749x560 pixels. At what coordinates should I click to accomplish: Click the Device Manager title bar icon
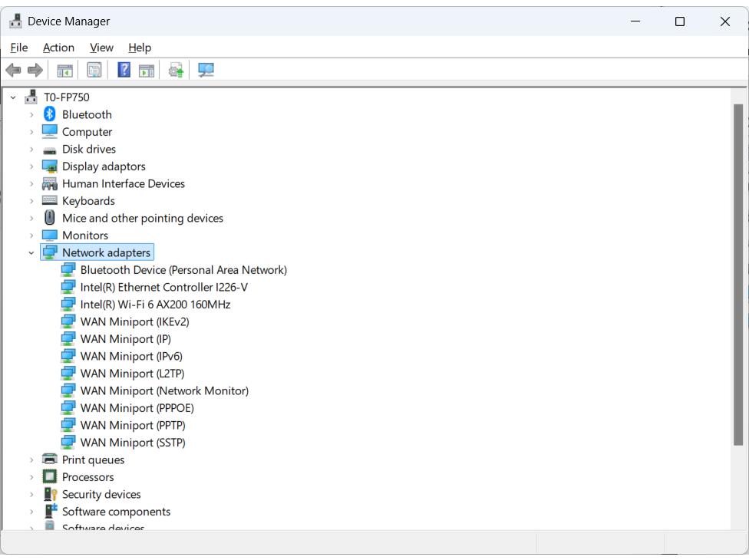[16, 21]
